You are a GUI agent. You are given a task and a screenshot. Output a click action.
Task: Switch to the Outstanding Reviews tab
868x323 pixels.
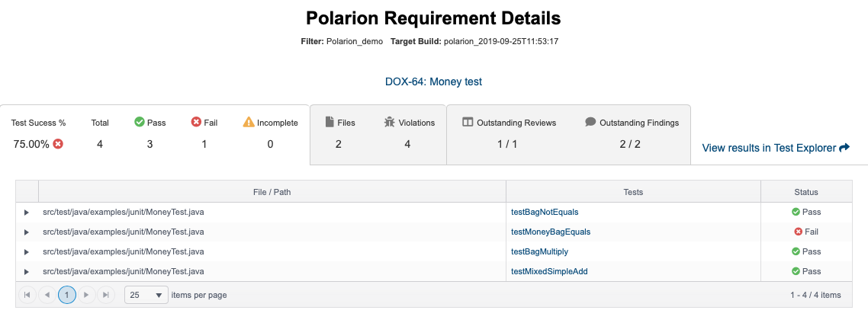pos(568,134)
